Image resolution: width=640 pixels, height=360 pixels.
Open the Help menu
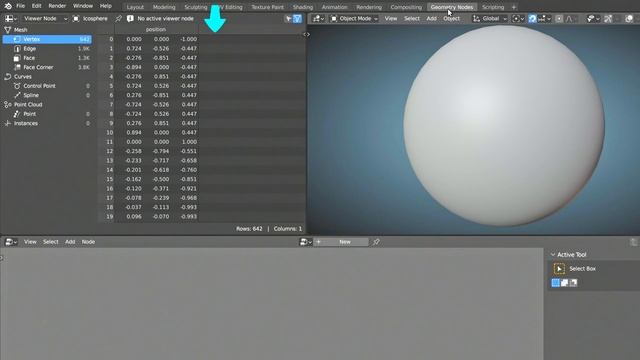point(106,6)
